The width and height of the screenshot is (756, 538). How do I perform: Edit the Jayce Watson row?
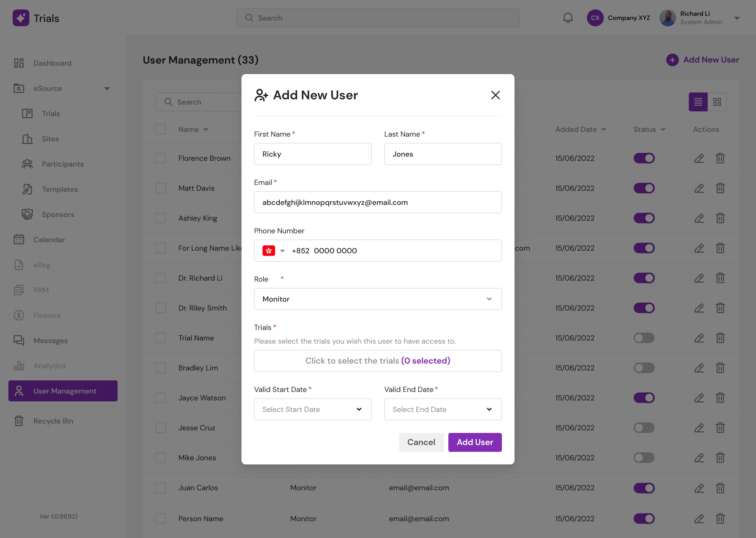click(x=699, y=398)
